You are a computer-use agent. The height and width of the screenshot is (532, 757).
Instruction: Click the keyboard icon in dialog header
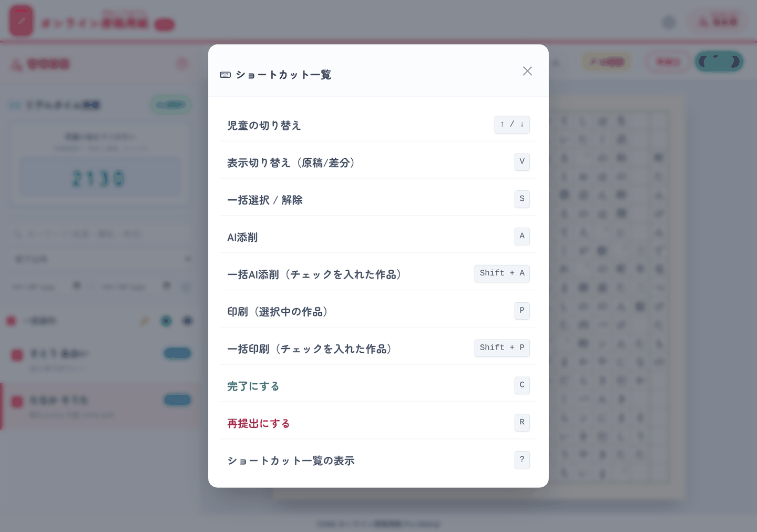[226, 75]
